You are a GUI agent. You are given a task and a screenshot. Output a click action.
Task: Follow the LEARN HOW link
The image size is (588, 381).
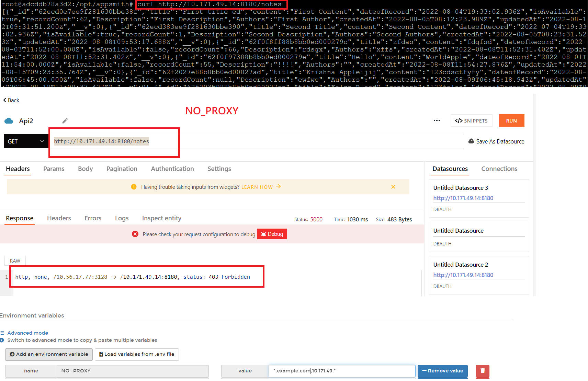tap(261, 187)
